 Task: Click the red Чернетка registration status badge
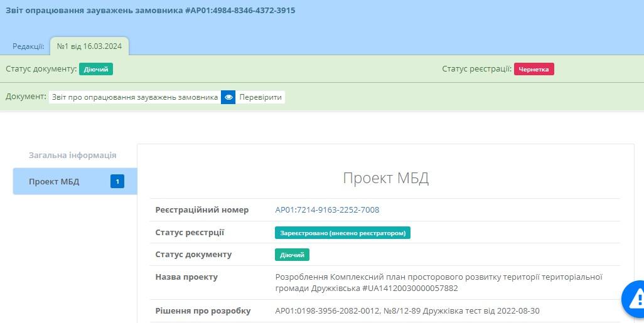[x=534, y=69]
